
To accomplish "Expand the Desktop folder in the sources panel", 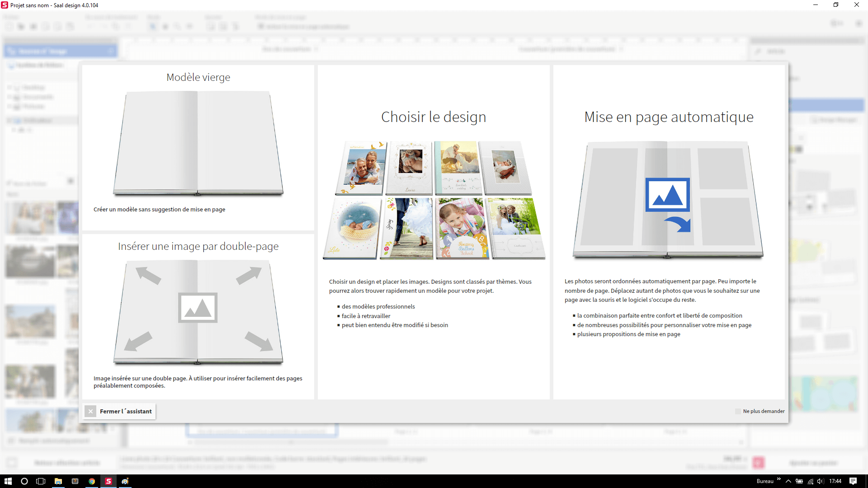I will pos(10,87).
